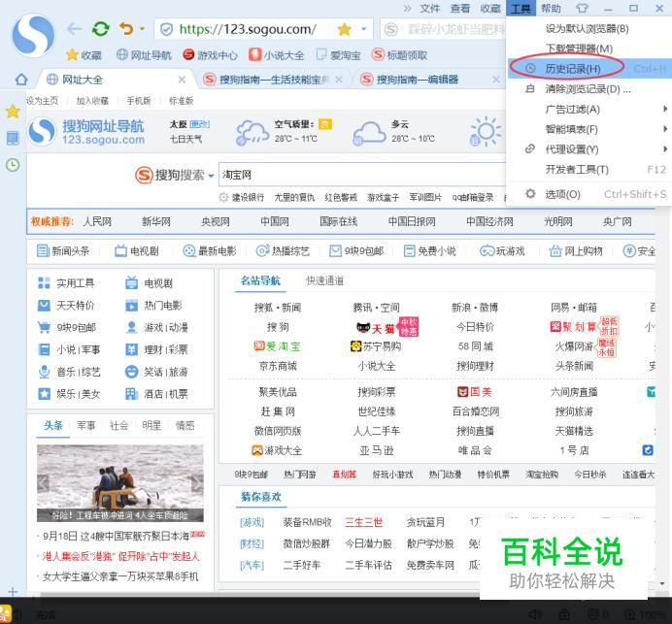Click the 天猫 site link

[376, 328]
